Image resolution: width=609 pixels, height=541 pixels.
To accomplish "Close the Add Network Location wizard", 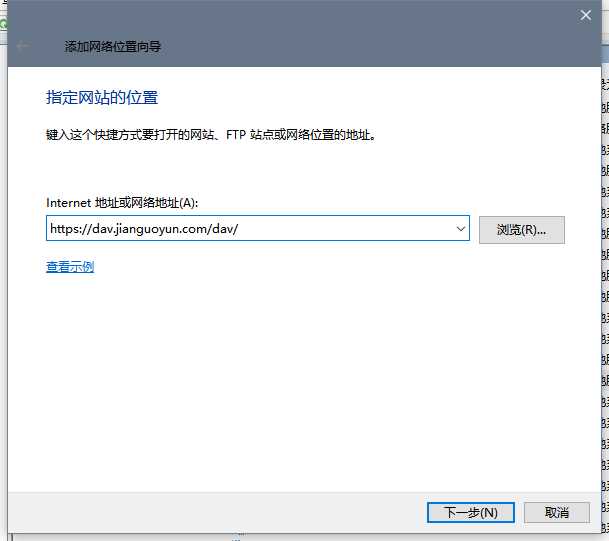I will pos(585,16).
